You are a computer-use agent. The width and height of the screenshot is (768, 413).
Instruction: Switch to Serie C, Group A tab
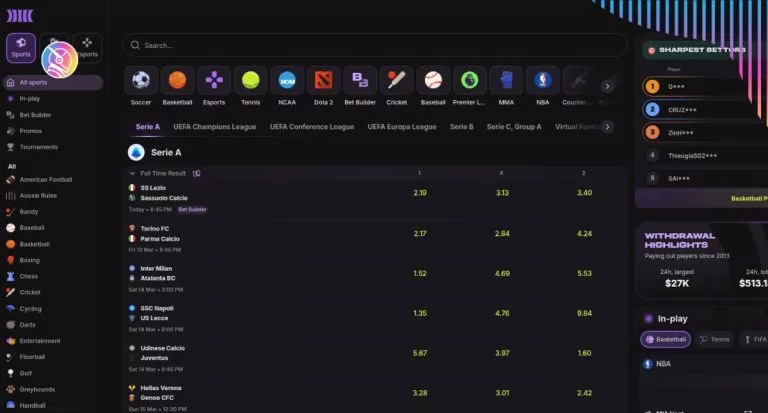(514, 127)
